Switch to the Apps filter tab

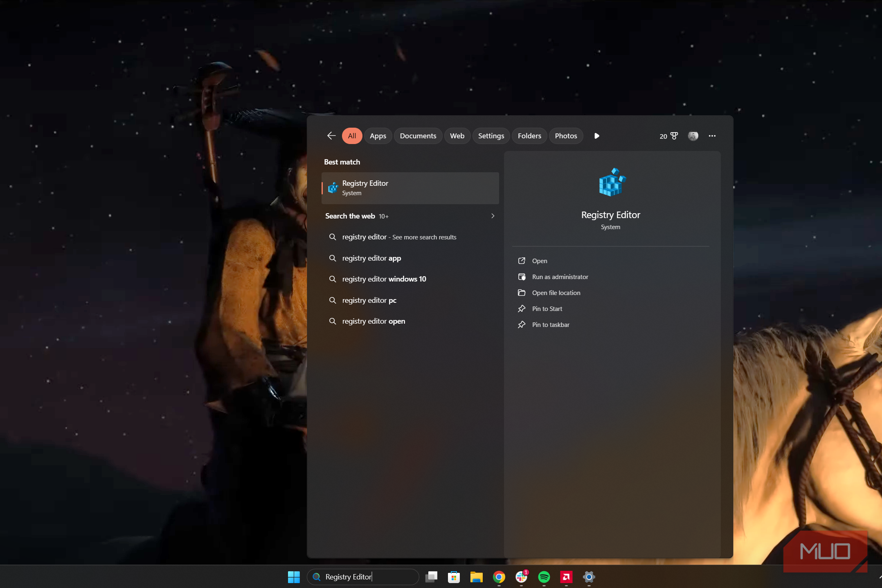378,136
